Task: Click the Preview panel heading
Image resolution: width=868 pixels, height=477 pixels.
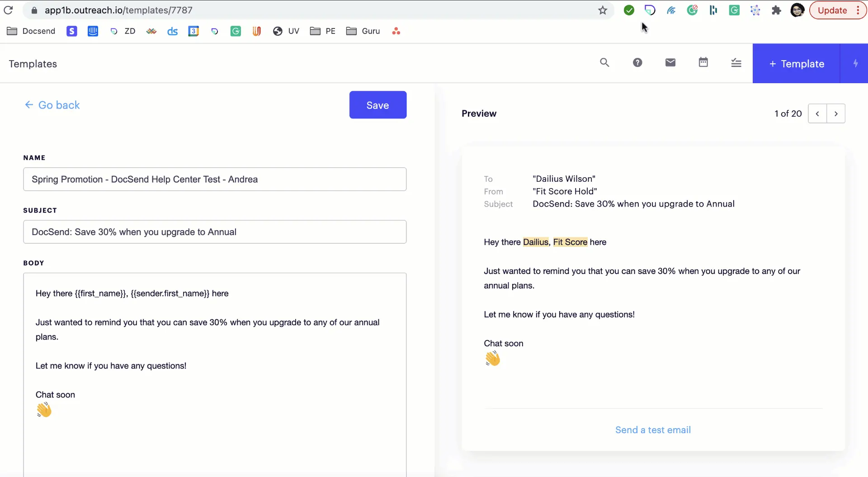Action: point(479,113)
